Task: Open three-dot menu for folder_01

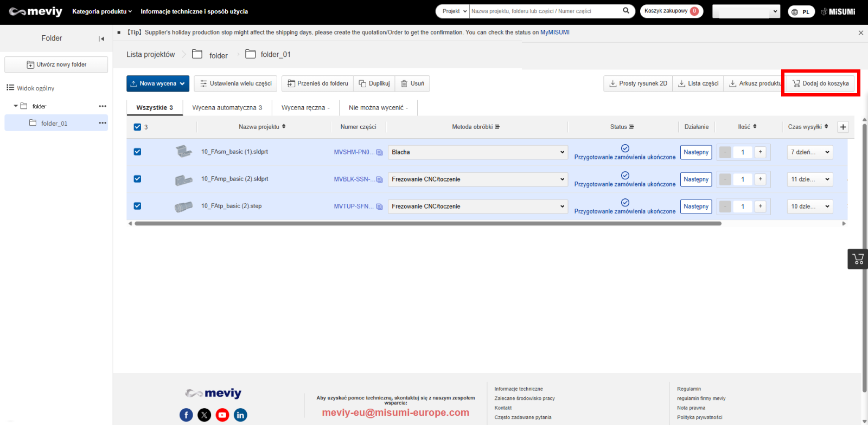Action: click(103, 123)
